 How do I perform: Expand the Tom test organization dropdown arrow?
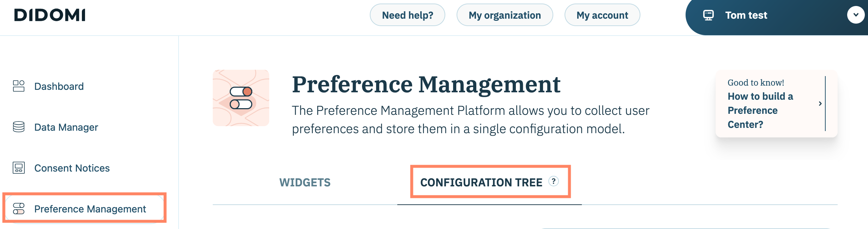click(856, 15)
